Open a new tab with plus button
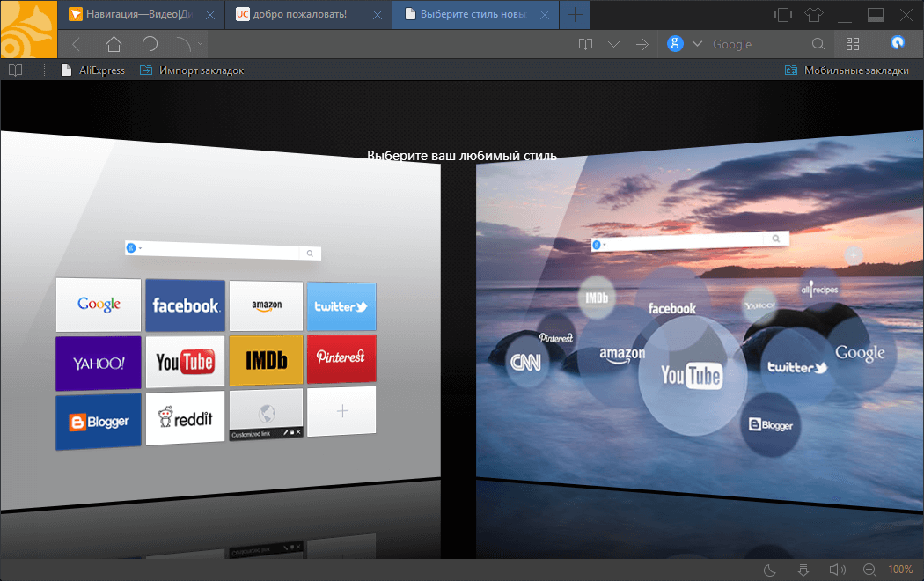924x581 pixels. click(x=575, y=15)
